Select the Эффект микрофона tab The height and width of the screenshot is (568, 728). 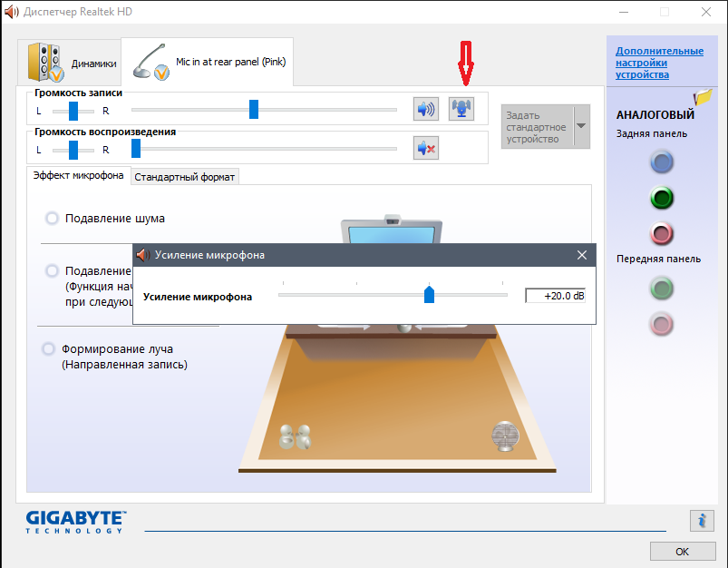[x=78, y=176]
